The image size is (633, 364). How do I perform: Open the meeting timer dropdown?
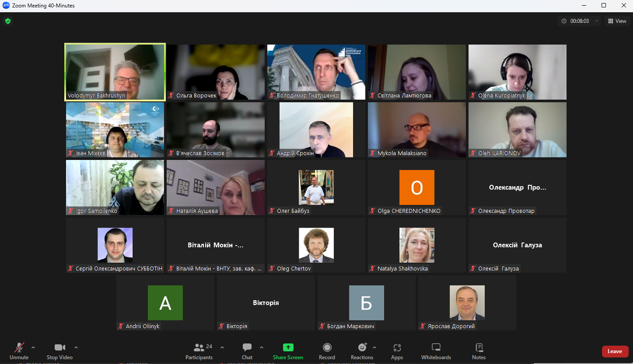pyautogui.click(x=596, y=21)
